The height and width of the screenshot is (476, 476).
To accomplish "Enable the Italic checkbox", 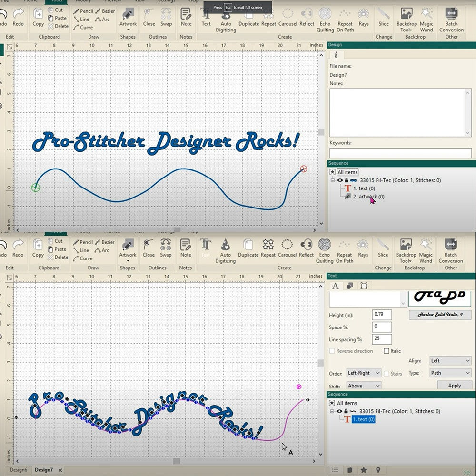I will (387, 351).
